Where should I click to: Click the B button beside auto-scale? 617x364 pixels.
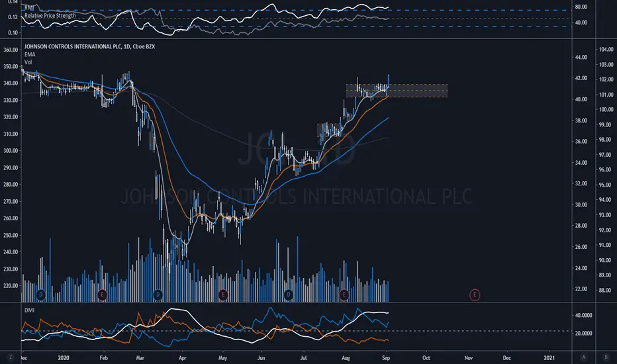click(606, 357)
